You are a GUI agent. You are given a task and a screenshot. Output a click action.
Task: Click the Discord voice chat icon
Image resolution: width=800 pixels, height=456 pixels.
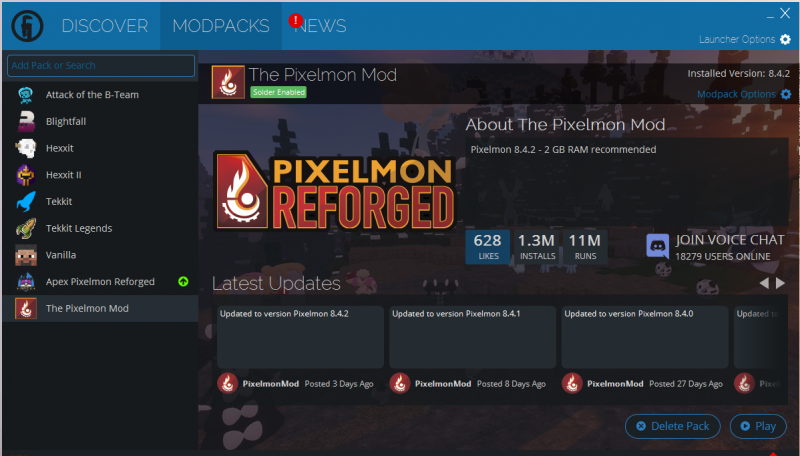[x=658, y=247]
